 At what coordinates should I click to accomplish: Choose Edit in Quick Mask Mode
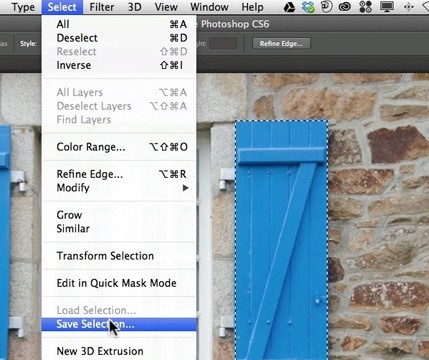[x=119, y=283]
